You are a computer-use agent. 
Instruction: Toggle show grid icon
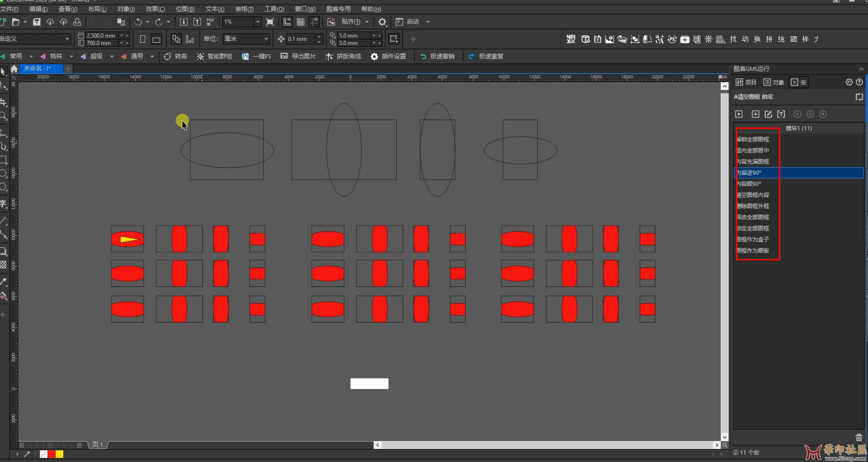(x=300, y=22)
